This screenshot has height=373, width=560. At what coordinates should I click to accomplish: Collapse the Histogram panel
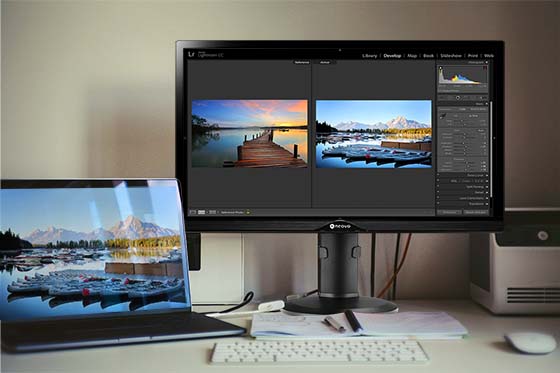tap(486, 62)
